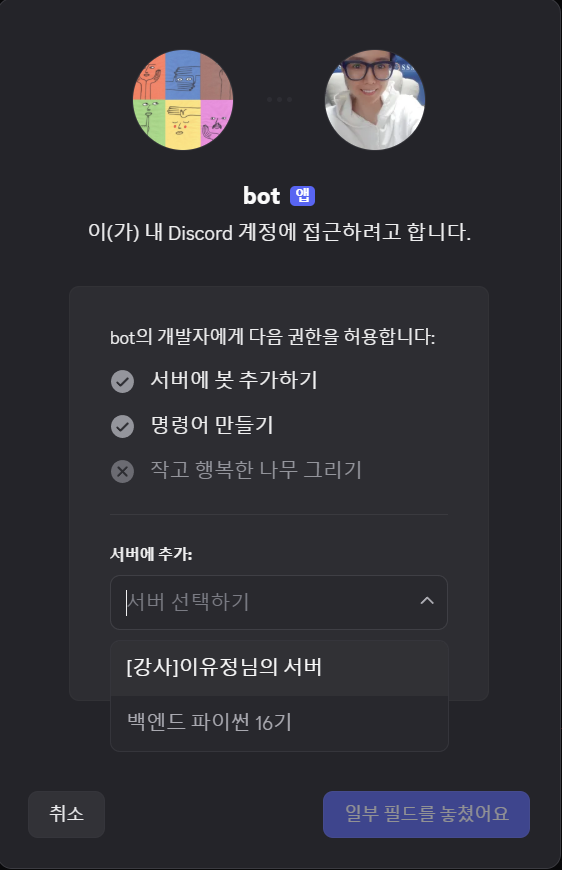Click the 일부 필드를 놓쳤어요 button

[x=426, y=814]
